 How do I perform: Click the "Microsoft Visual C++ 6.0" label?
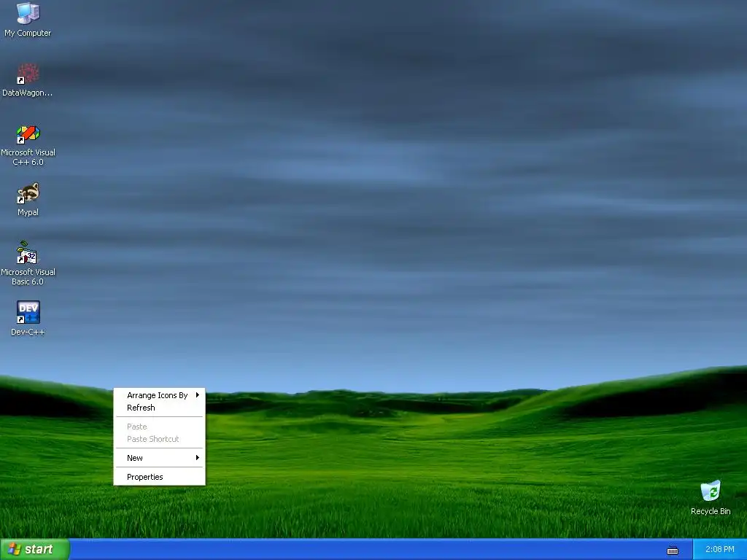pyautogui.click(x=28, y=157)
